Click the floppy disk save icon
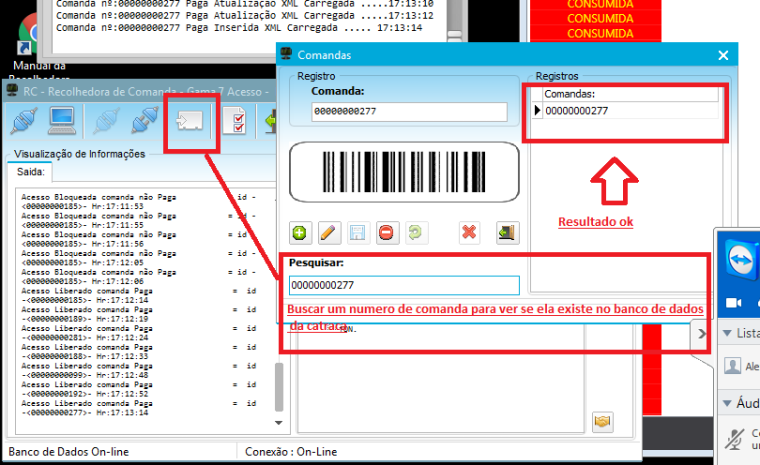 pos(358,233)
